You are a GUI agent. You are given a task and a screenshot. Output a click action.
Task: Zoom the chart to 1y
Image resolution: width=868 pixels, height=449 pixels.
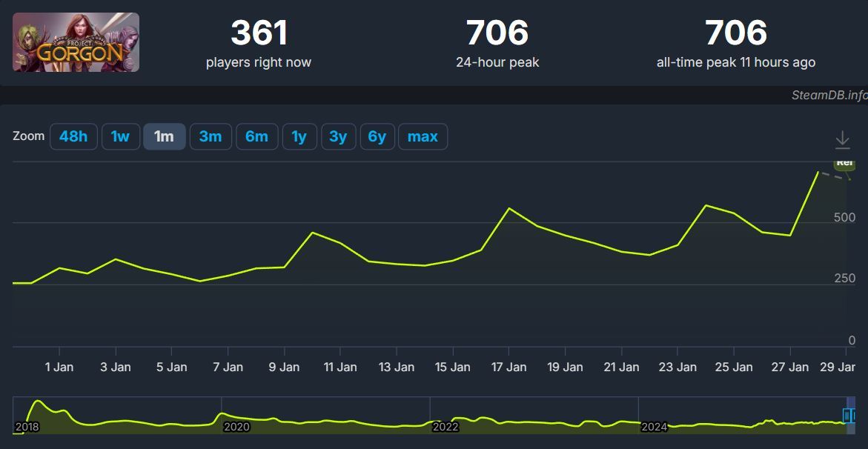coord(299,137)
